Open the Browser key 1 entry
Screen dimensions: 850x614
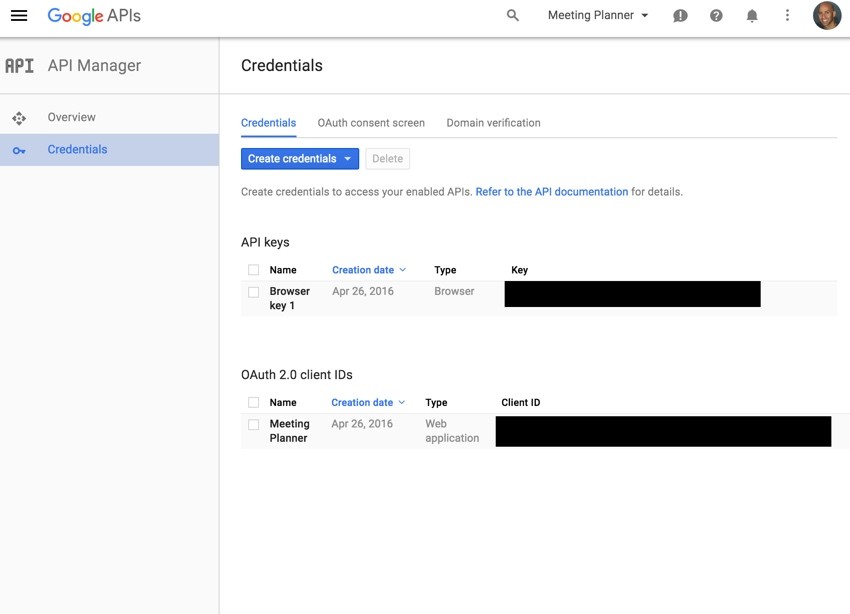[x=289, y=298]
